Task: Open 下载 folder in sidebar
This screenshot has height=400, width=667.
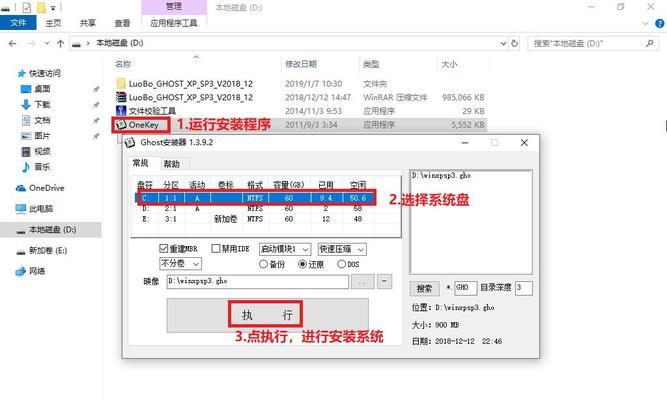Action: coord(42,105)
